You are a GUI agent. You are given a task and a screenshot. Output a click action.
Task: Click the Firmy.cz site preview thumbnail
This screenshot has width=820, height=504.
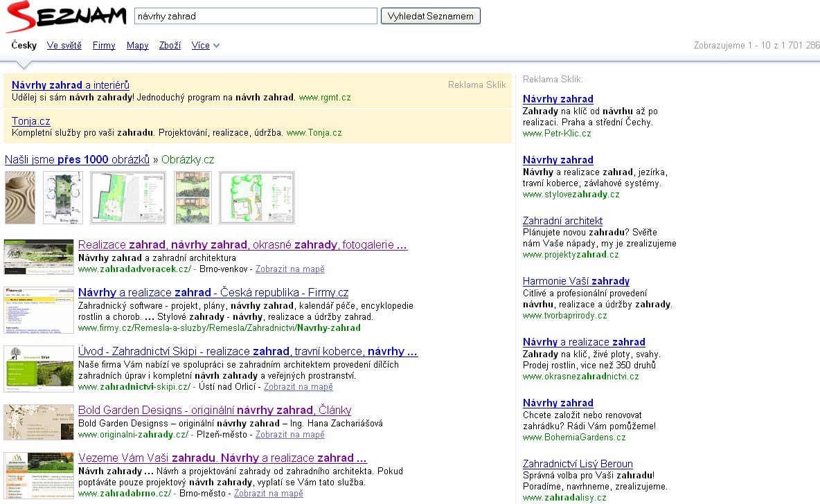[39, 310]
